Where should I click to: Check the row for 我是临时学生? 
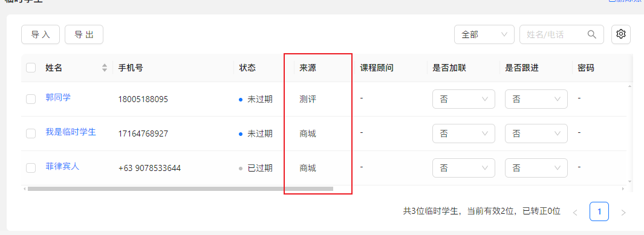pos(31,134)
